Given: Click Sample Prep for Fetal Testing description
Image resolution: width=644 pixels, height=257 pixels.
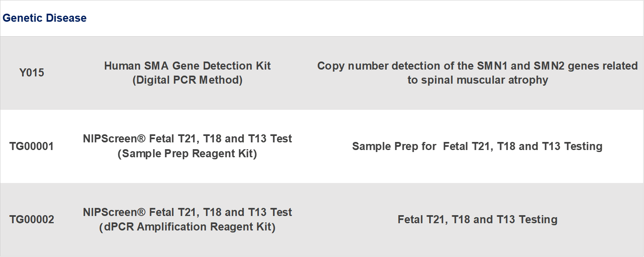Looking at the screenshot, I should click(x=477, y=146).
